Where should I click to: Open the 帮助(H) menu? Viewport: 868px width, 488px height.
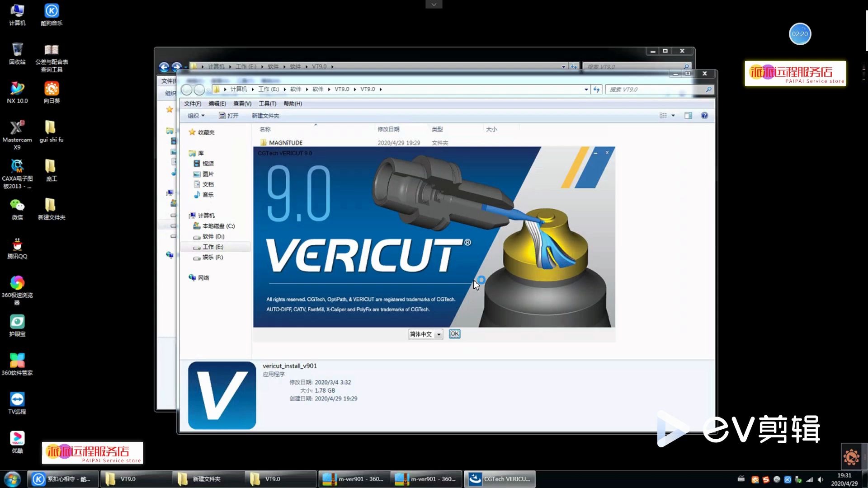pyautogui.click(x=292, y=103)
